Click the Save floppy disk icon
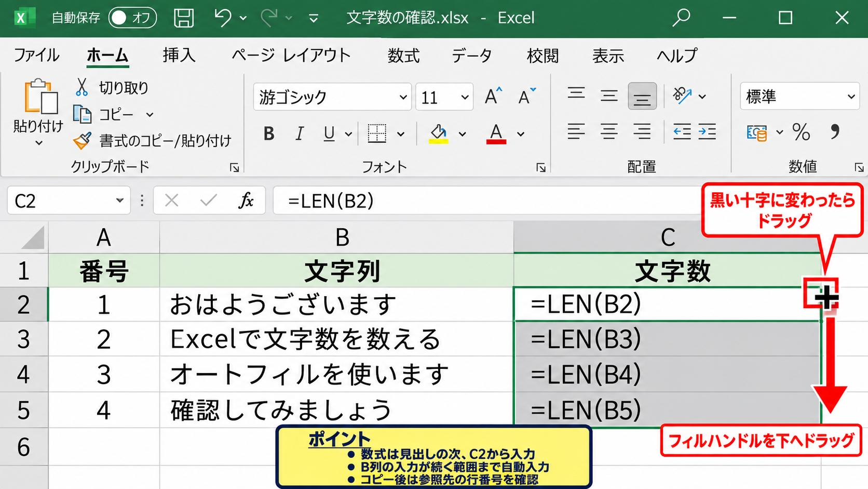 184,18
